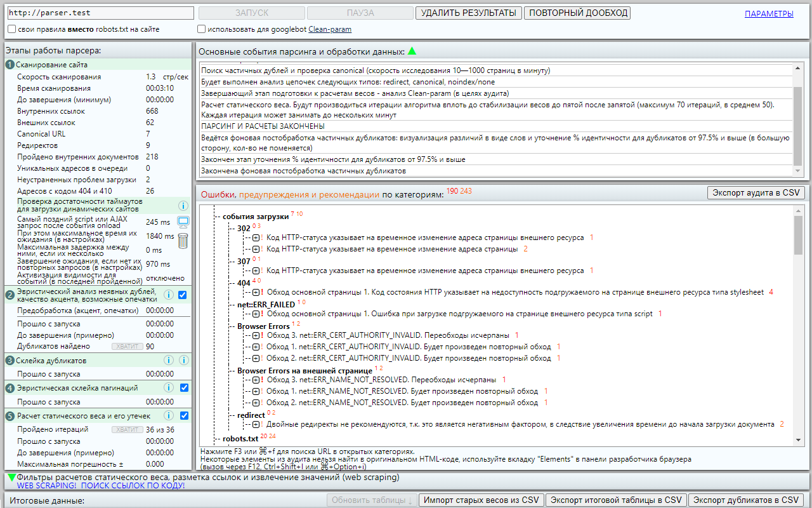Expand net::ERR_FAILED script error row
Image resolution: width=812 pixels, height=508 pixels.
click(x=256, y=314)
